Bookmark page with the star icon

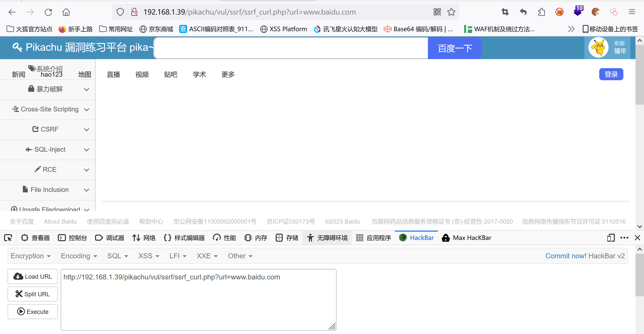click(451, 12)
